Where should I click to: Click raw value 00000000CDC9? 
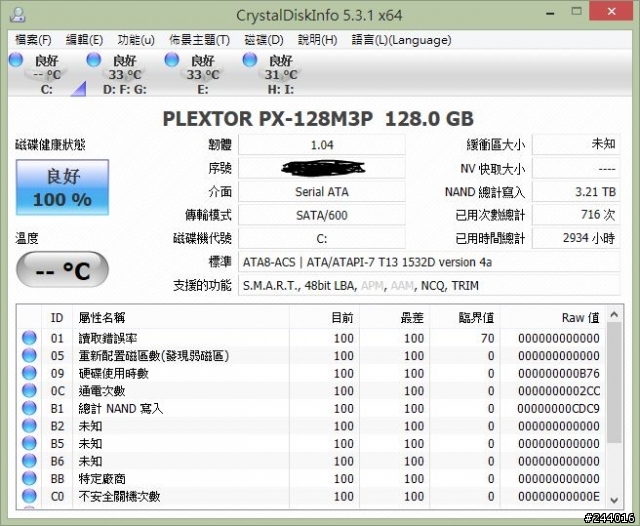559,408
